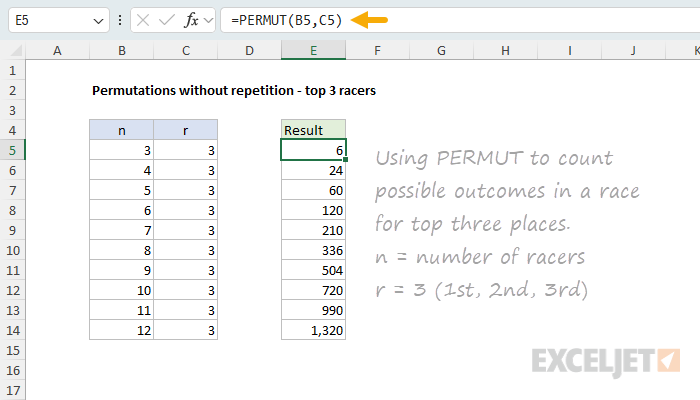The image size is (700, 400).
Task: Select row 1 header
Action: [12, 71]
